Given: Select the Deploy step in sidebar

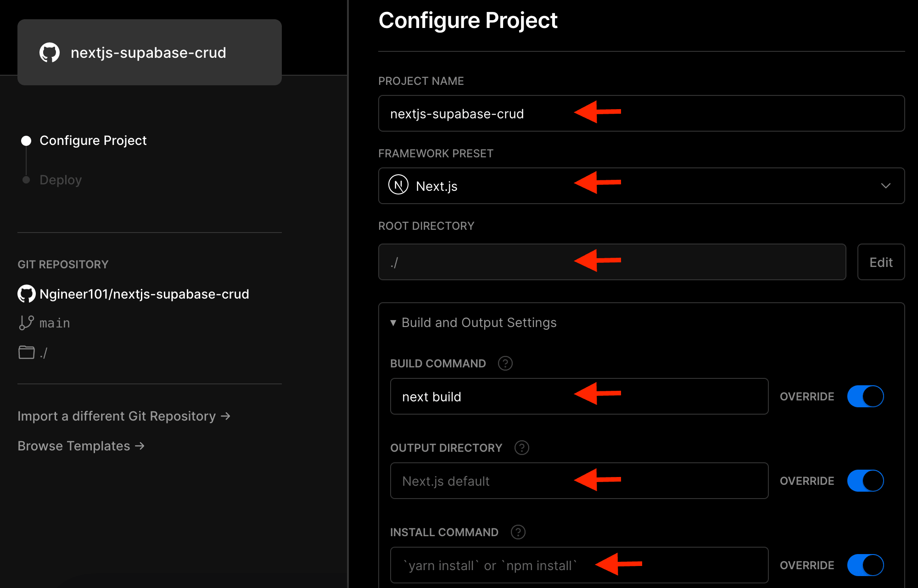Looking at the screenshot, I should pos(60,179).
